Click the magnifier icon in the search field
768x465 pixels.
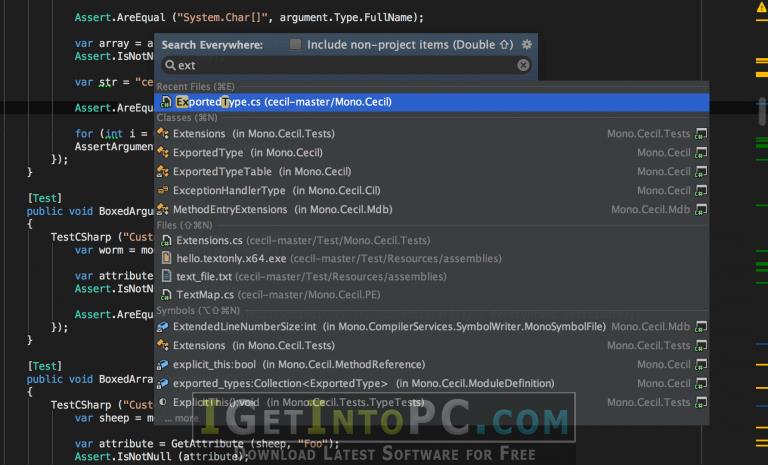point(169,65)
